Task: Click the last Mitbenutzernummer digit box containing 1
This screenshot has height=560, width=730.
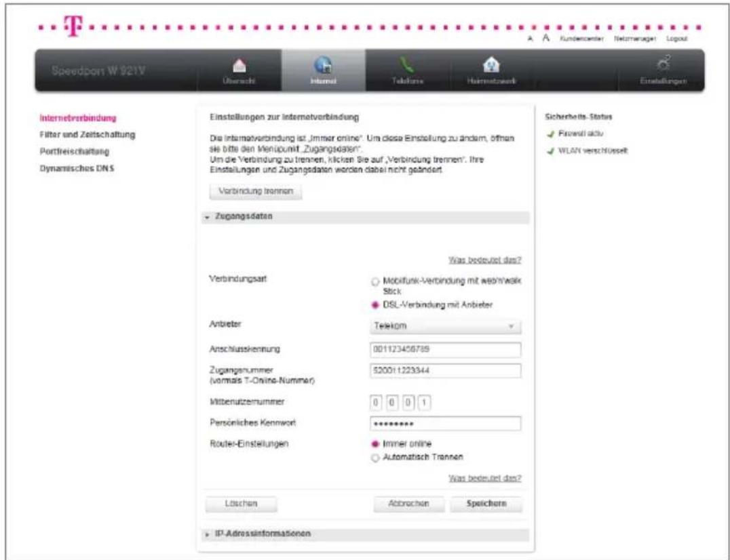Action: click(424, 402)
